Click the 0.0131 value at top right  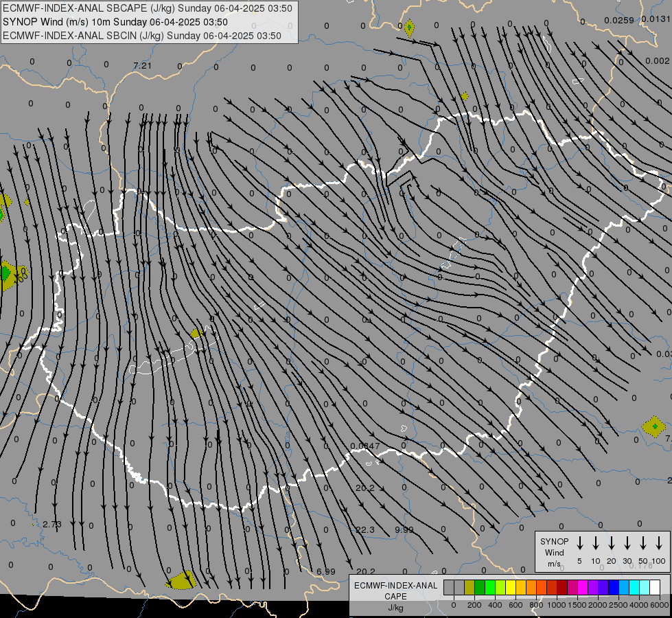pos(656,19)
